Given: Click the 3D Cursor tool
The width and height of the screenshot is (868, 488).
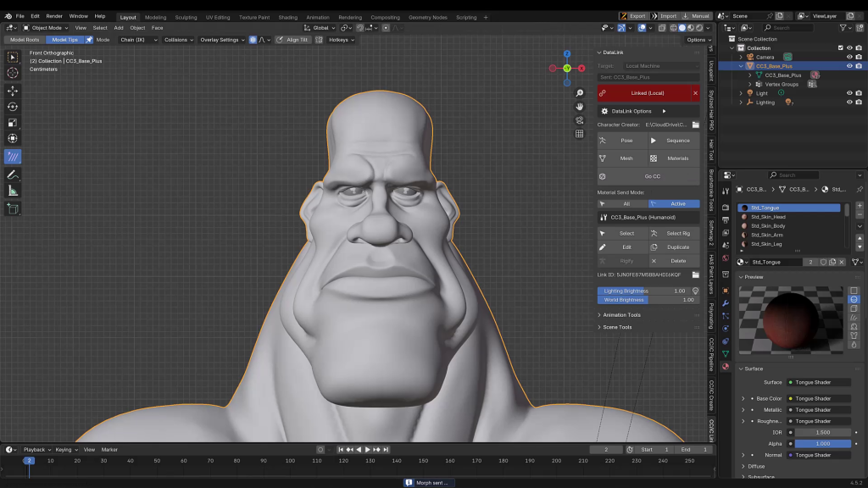Looking at the screenshot, I should (13, 73).
